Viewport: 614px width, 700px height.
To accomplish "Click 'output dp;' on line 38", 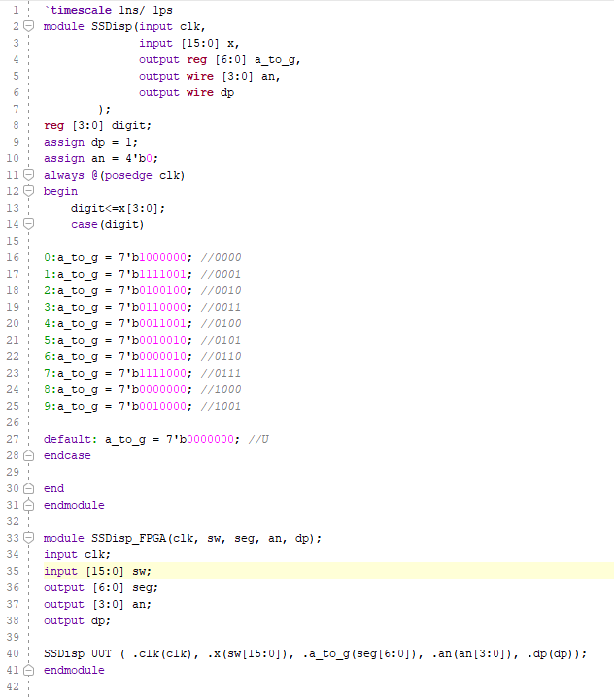I will [x=78, y=621].
